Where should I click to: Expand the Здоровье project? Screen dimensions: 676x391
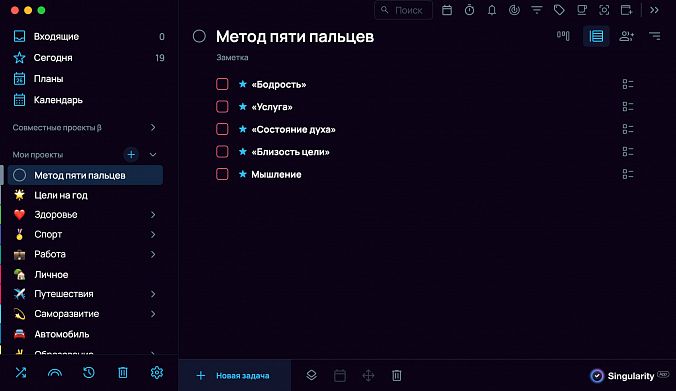click(153, 215)
